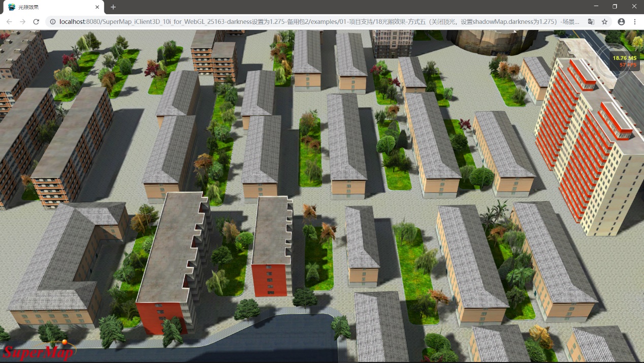Close the 光照效果 tab

pos(97,7)
